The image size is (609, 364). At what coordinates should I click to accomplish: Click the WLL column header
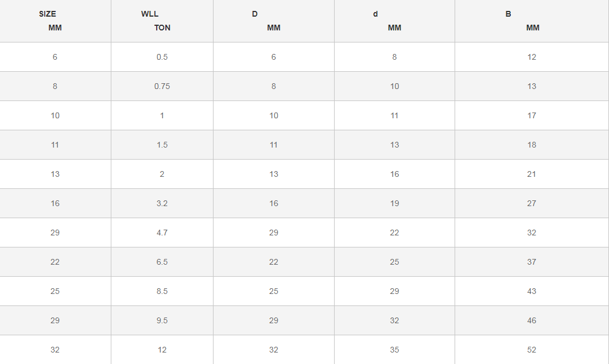[x=150, y=14]
